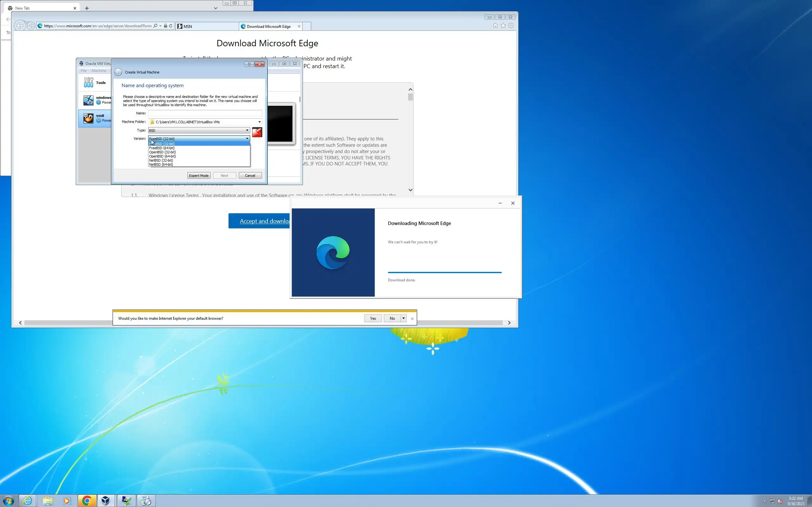812x507 pixels.
Task: Click the VM Name input field
Action: (205, 113)
